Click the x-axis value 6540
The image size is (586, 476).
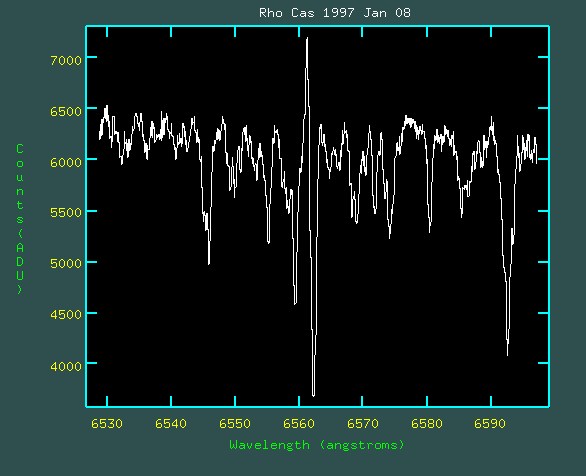coord(171,423)
